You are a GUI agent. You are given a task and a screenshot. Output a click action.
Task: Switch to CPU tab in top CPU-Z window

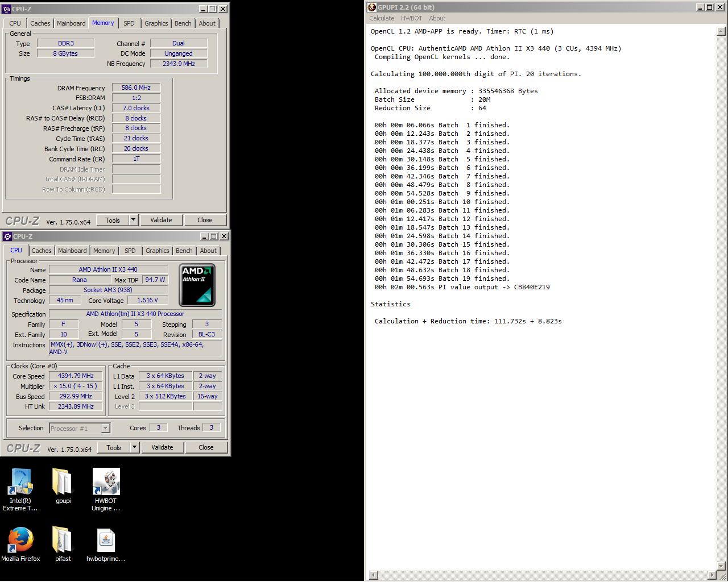pyautogui.click(x=15, y=23)
